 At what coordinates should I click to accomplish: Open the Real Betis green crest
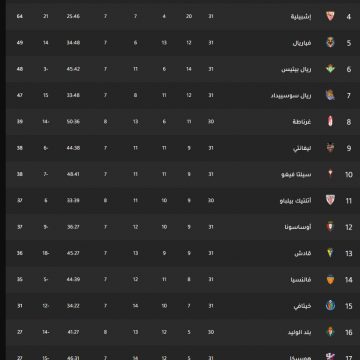pyautogui.click(x=330, y=69)
